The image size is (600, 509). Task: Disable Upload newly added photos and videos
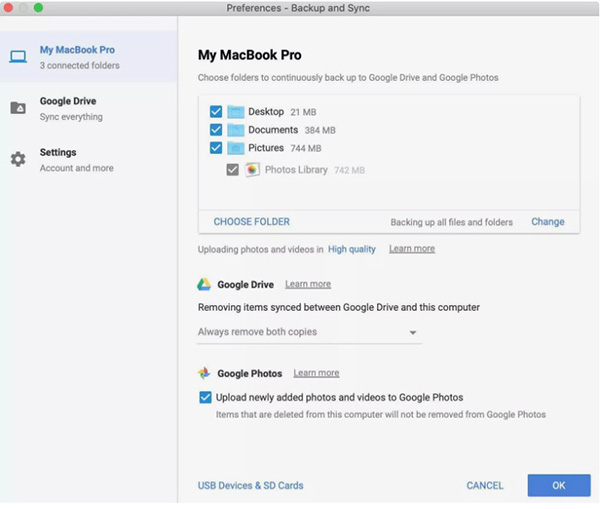coord(205,397)
